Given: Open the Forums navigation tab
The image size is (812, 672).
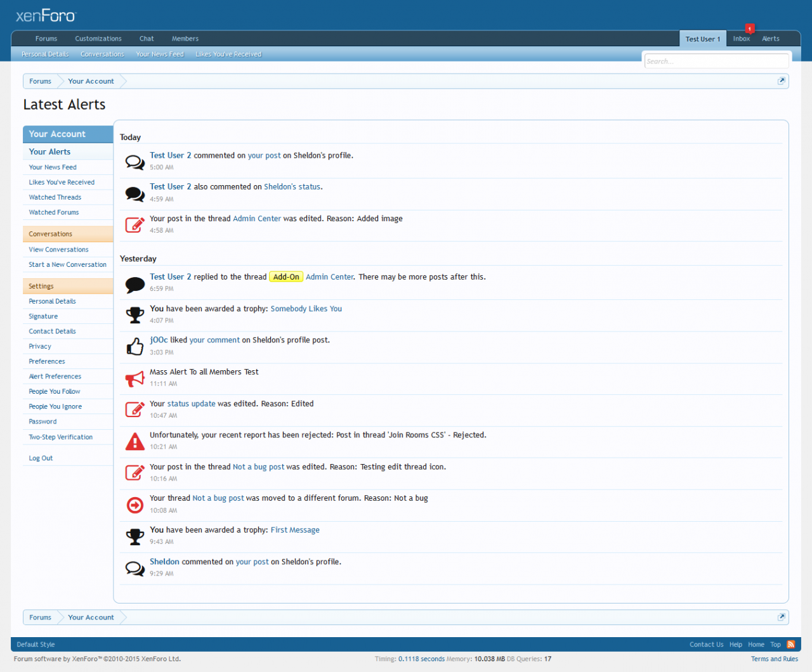Looking at the screenshot, I should click(46, 39).
